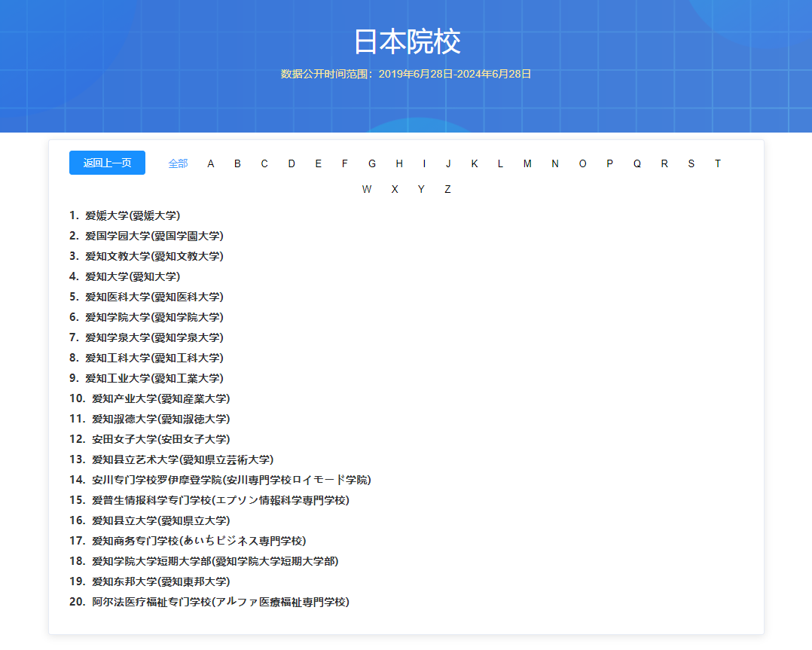
Task: Open 爱知工业大学 entry
Action: (154, 378)
